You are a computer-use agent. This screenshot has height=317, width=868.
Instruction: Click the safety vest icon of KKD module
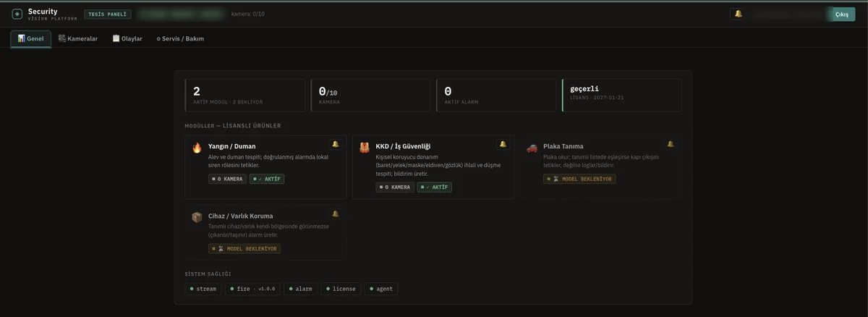coord(365,148)
